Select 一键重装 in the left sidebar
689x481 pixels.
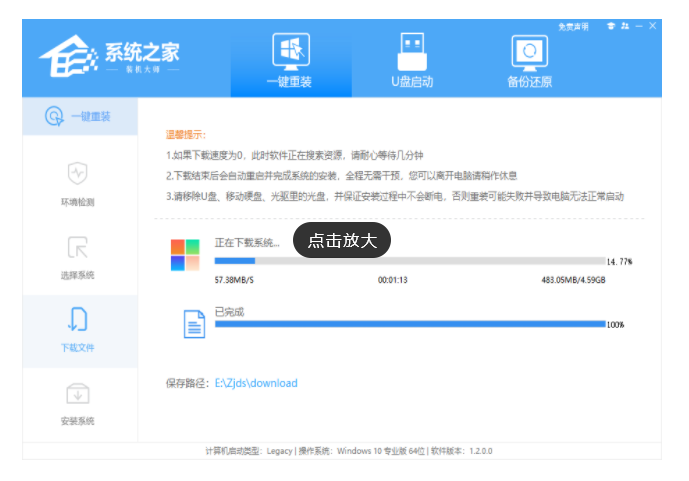point(79,117)
